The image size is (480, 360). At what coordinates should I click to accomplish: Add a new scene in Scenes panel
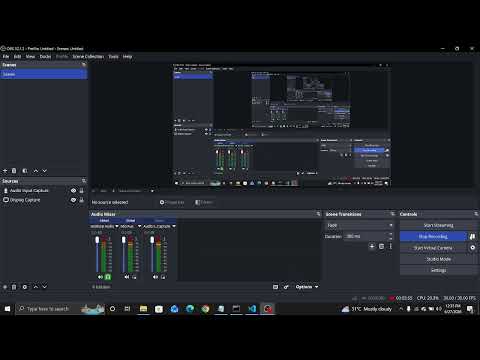(5, 171)
